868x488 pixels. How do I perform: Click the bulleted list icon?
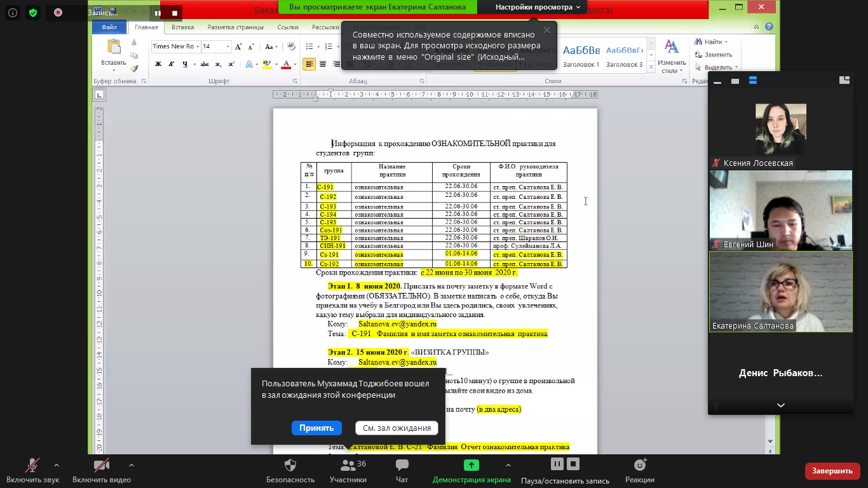[x=309, y=46]
